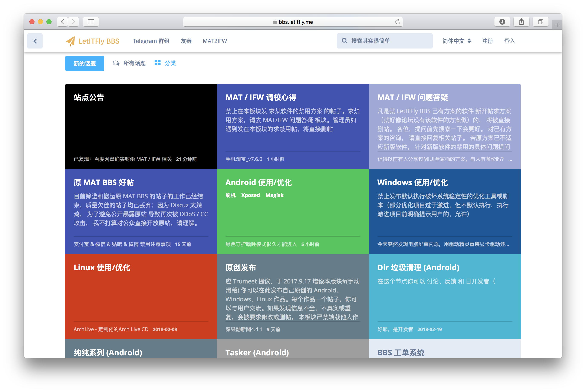Click the 新的话题 button

85,63
